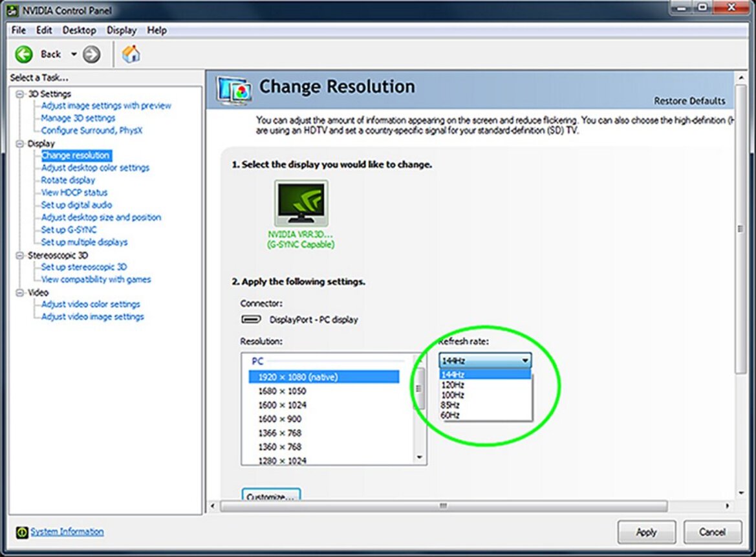Open Set up stereoscopic 3D

pos(84,267)
